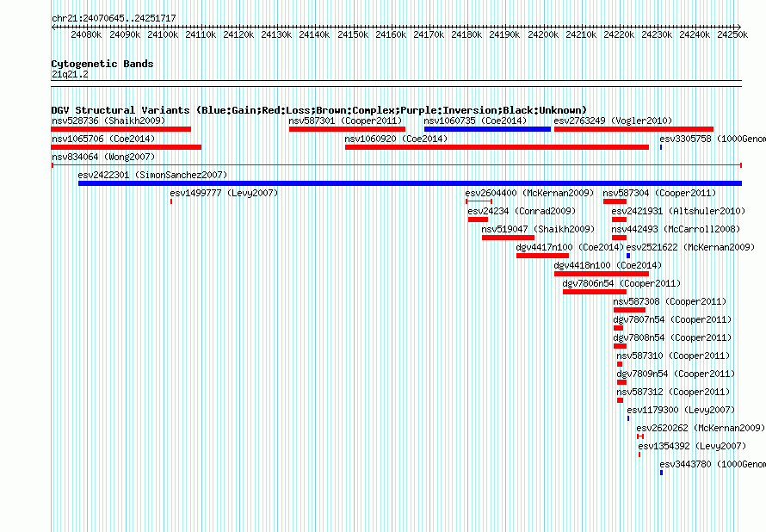
Task: Click the nsv528736 (Shaikh2009) variant label
Action: [108, 121]
